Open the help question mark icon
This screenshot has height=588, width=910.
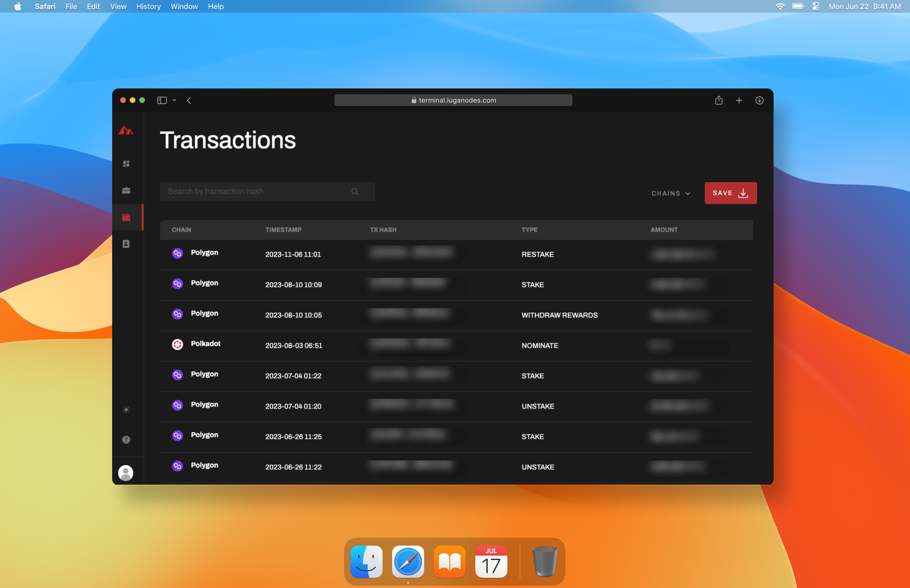pyautogui.click(x=126, y=440)
